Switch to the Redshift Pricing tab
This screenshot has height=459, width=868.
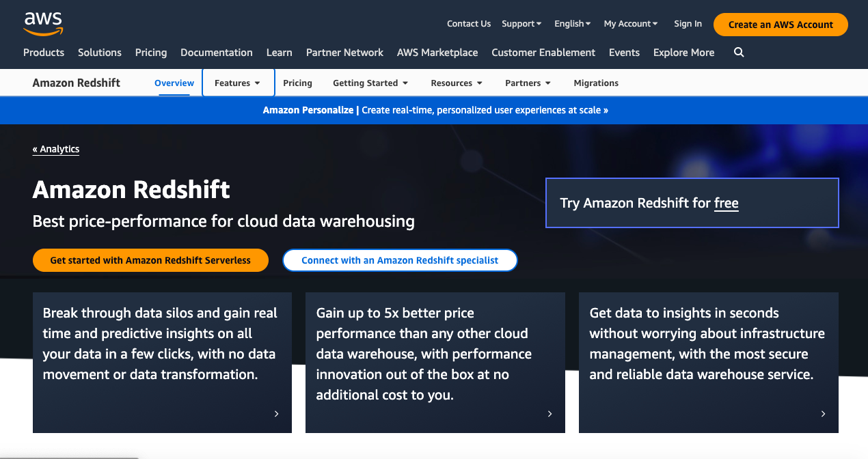[297, 83]
